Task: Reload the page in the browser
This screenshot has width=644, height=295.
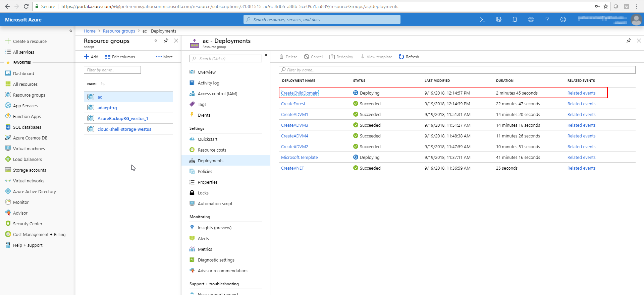Action: [26, 6]
